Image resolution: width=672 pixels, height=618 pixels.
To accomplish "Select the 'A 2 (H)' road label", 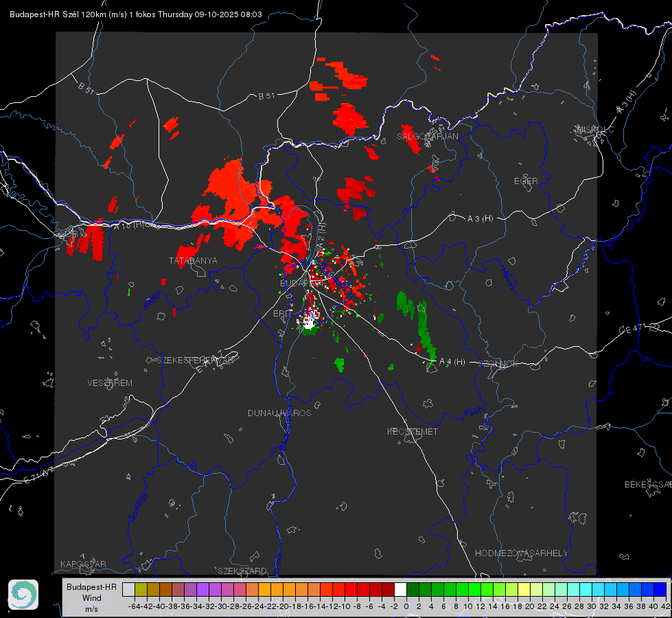I will tap(321, 235).
